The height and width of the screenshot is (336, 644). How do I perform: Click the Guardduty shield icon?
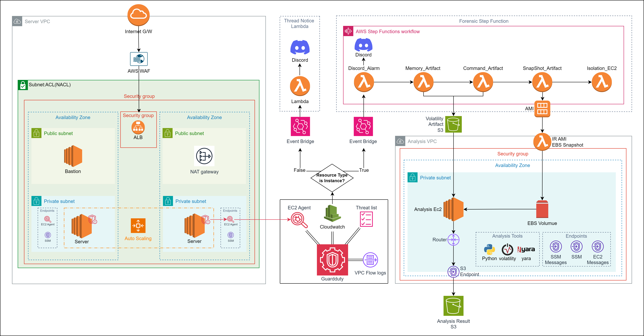(332, 260)
